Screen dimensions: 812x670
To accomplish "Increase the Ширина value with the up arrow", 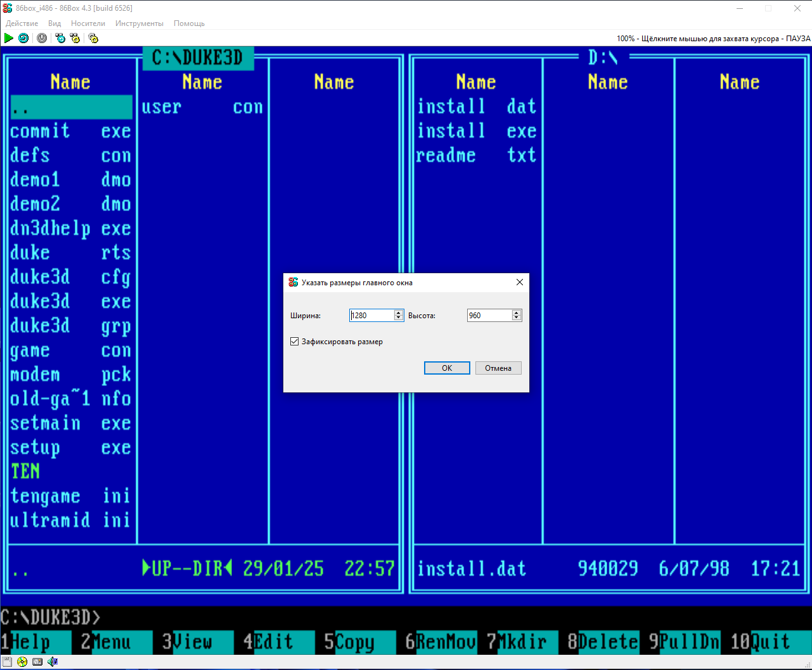I will (x=399, y=312).
